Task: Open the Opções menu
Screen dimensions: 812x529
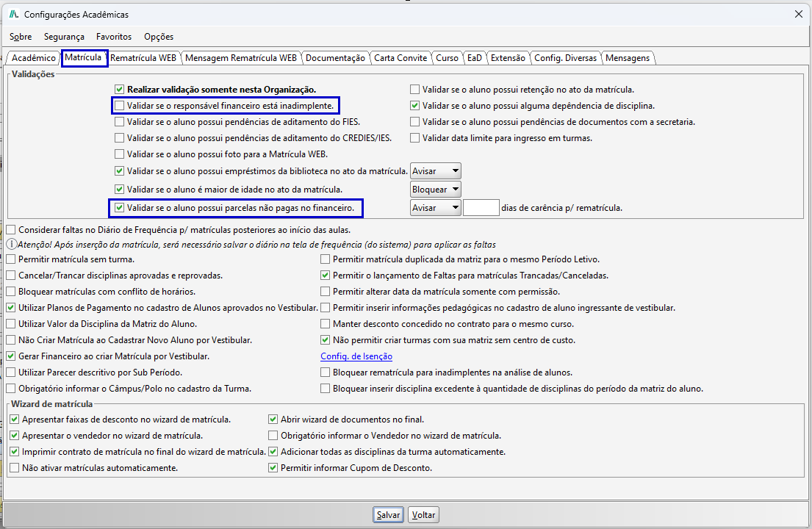Action: tap(159, 37)
